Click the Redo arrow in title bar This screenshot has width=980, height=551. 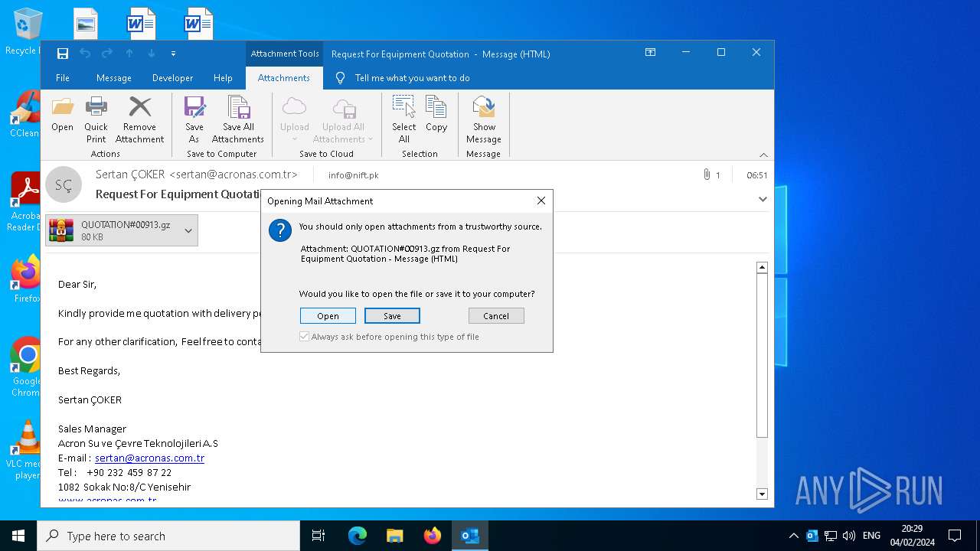tap(107, 54)
